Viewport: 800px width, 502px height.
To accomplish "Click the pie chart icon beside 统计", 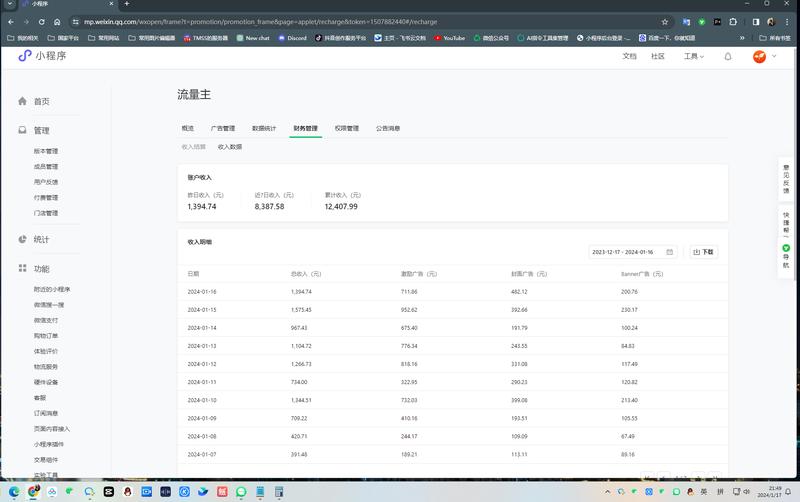I will 22,239.
